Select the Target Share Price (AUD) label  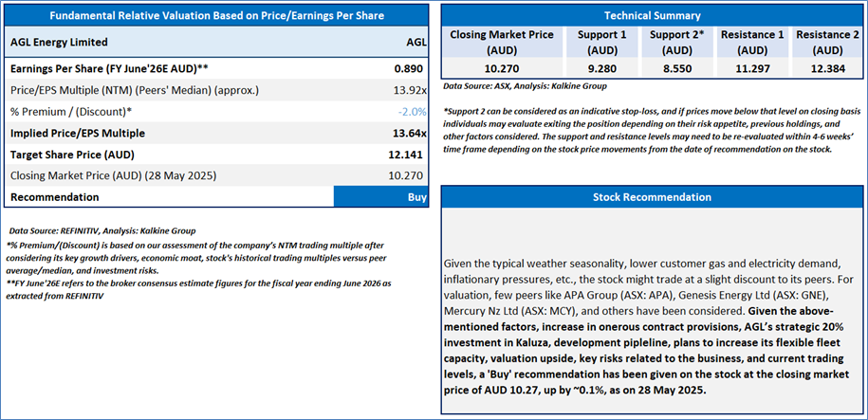pyautogui.click(x=73, y=154)
